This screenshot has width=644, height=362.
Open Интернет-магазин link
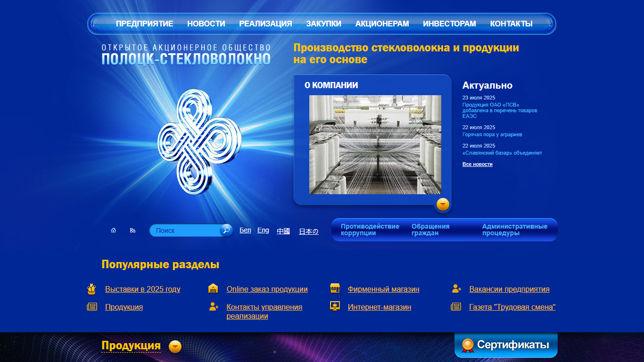pos(380,307)
